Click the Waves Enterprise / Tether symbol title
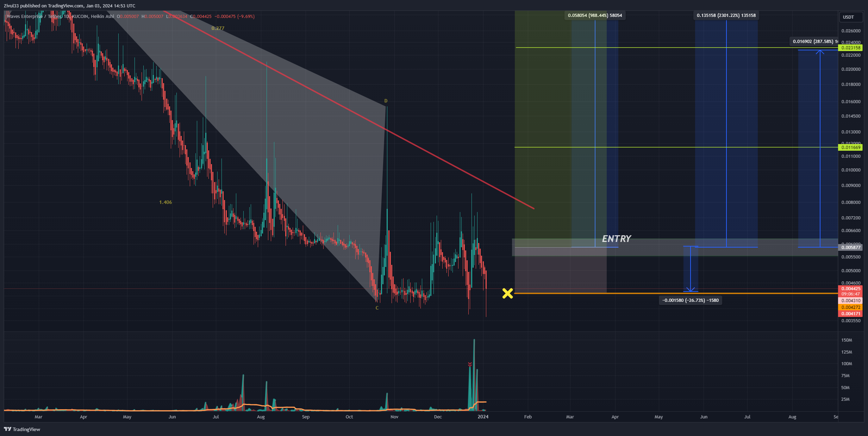The width and height of the screenshot is (868, 436). point(34,17)
